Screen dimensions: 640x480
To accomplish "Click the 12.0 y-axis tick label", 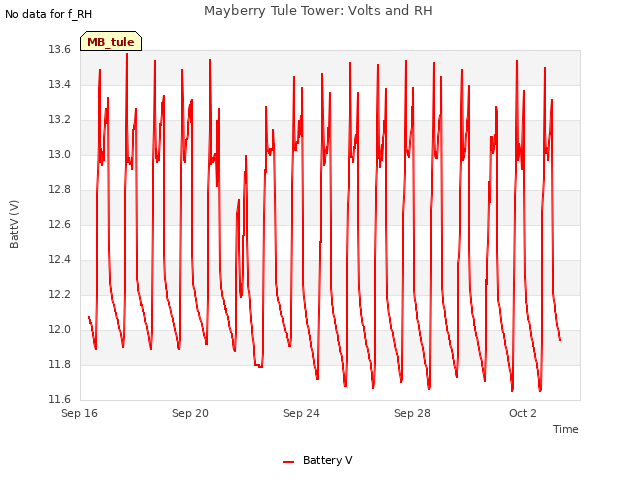I will 60,329.
